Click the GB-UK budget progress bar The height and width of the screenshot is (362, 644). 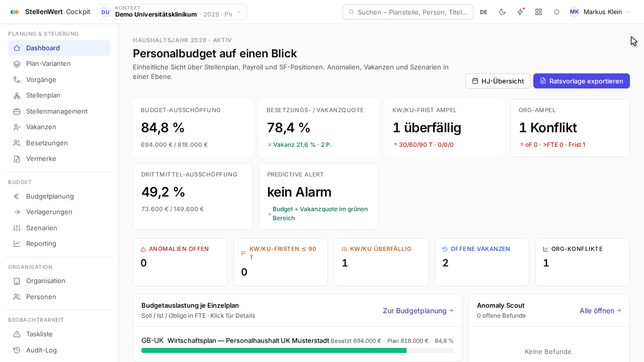click(297, 350)
